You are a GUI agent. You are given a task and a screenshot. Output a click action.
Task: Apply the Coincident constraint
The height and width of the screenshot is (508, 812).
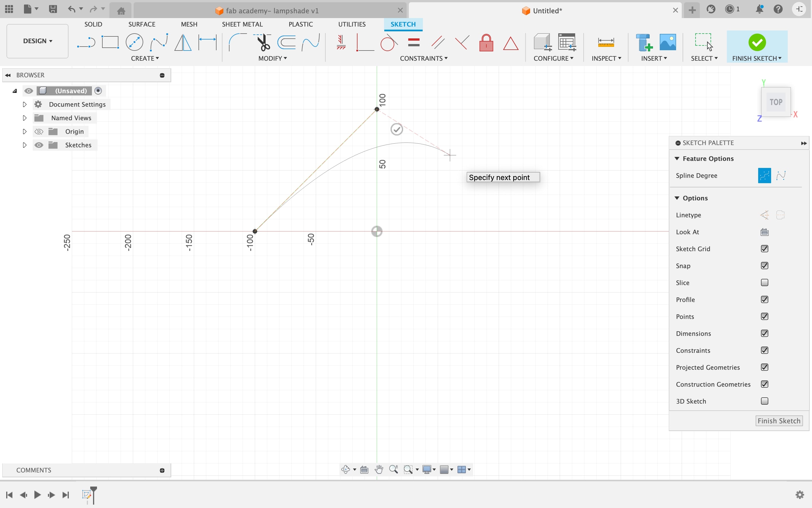click(462, 42)
